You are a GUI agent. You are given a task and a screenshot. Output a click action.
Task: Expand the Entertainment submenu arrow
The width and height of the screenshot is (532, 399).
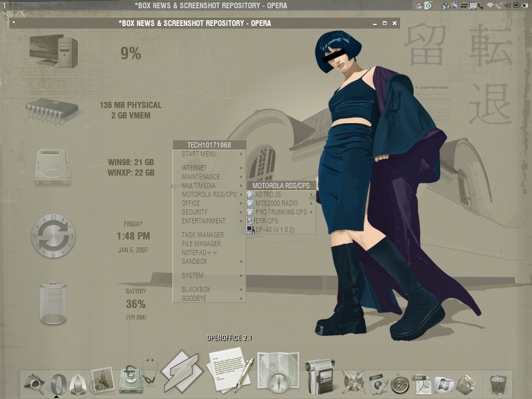[241, 221]
